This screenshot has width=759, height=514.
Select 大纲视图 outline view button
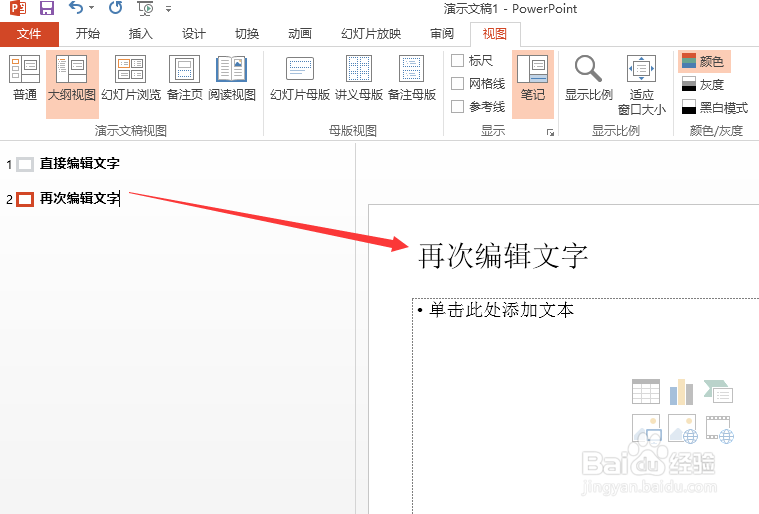pyautogui.click(x=72, y=84)
